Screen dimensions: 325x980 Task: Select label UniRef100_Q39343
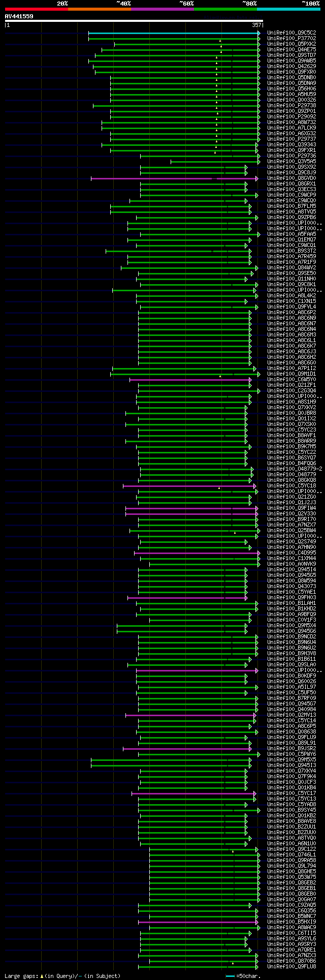click(x=291, y=145)
